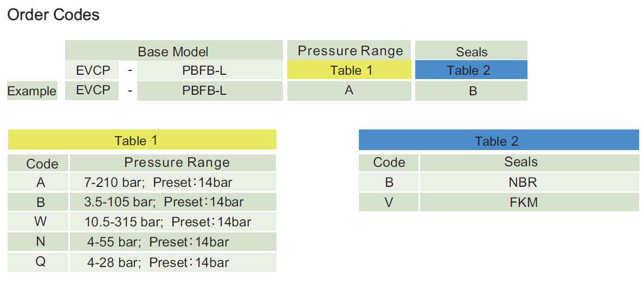644x286 pixels.
Task: Click code W in Table 1
Action: pyautogui.click(x=40, y=222)
